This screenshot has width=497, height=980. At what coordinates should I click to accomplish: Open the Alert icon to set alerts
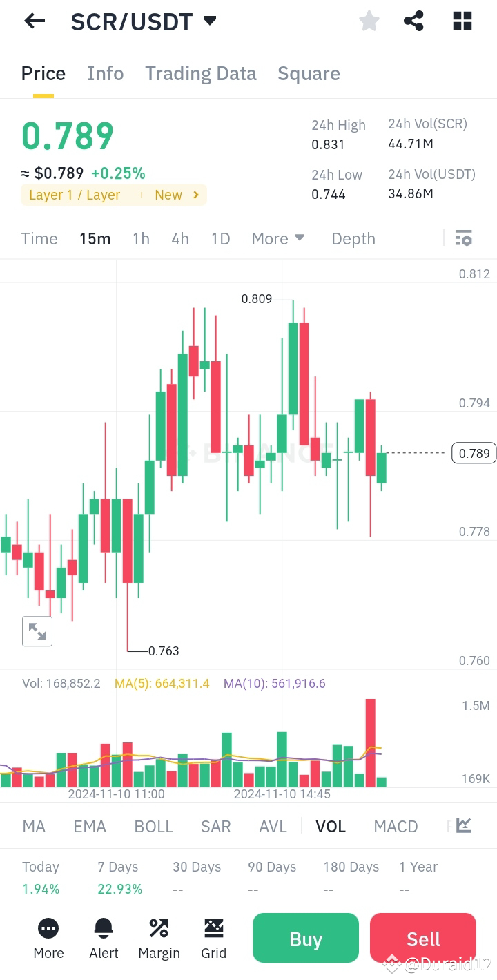104,938
